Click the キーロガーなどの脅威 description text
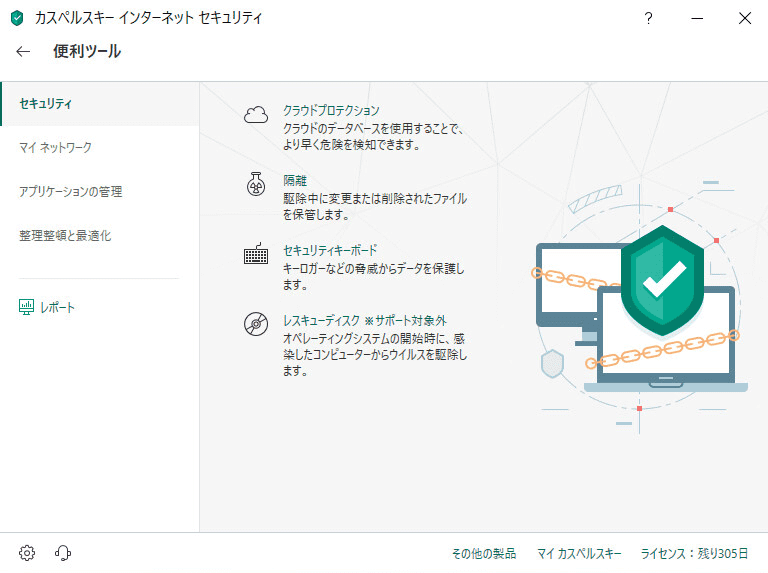 373,276
